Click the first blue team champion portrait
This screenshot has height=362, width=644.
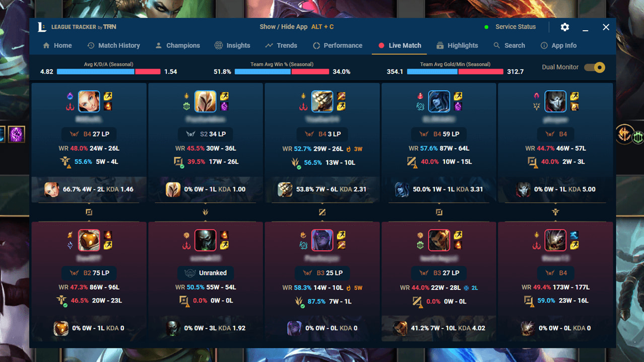[89, 101]
